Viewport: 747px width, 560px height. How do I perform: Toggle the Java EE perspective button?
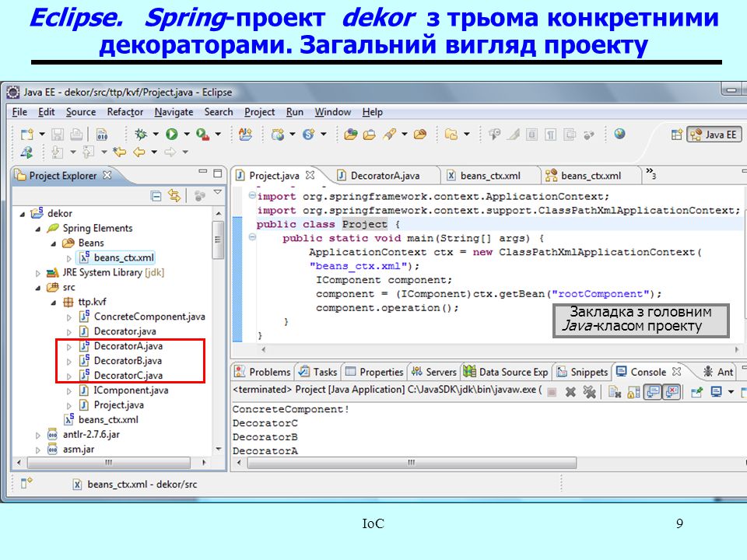point(714,135)
